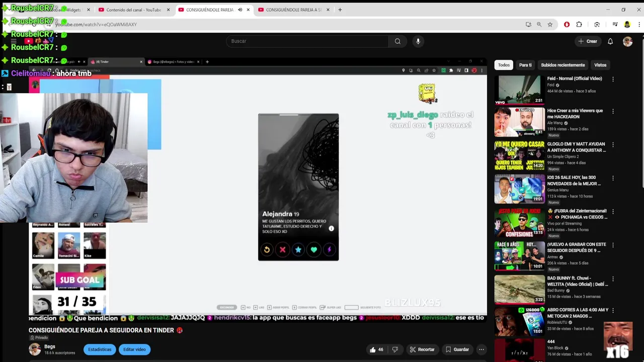Click the Alejandra 19 profile name

(280, 214)
